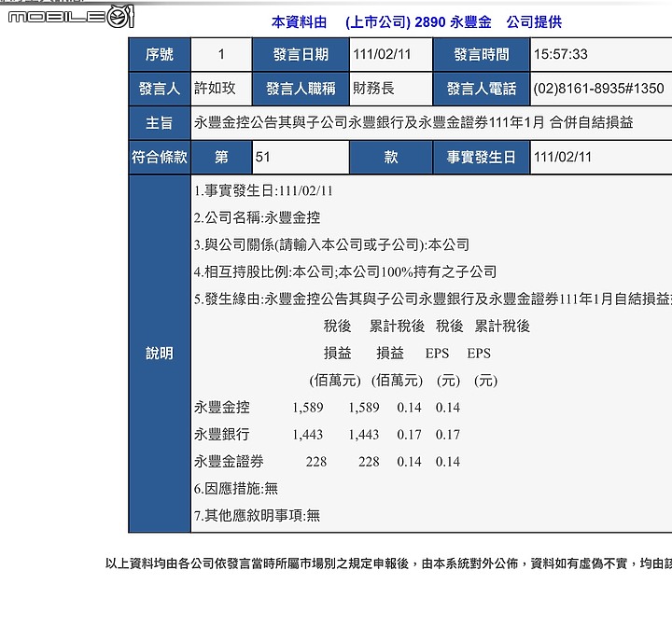Select line 2.公司名稱:永豐金控
Image resolution: width=672 pixels, height=626 pixels.
click(258, 217)
